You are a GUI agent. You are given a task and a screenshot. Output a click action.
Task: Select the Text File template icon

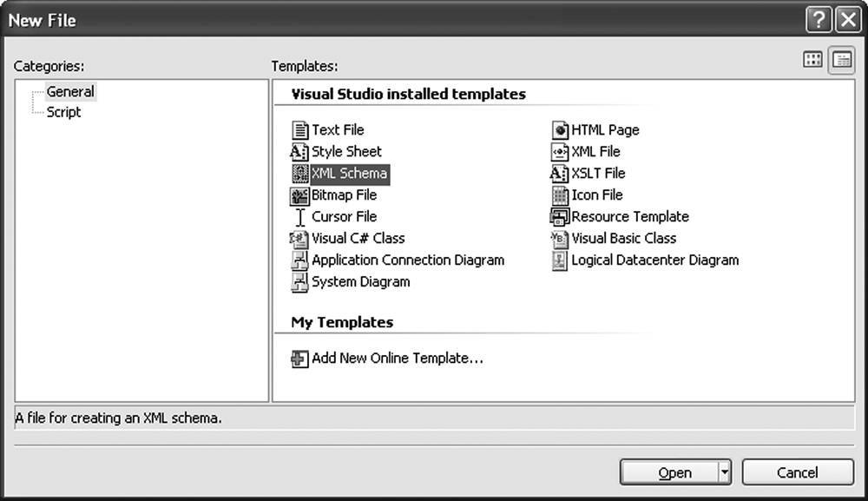point(299,130)
